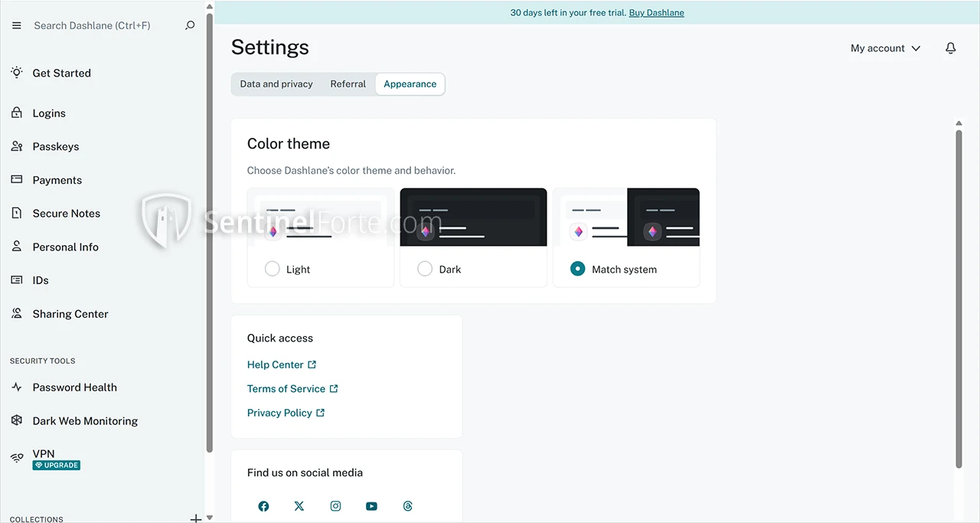This screenshot has width=980, height=523.
Task: Click the Buy Dashlane link
Action: click(656, 13)
